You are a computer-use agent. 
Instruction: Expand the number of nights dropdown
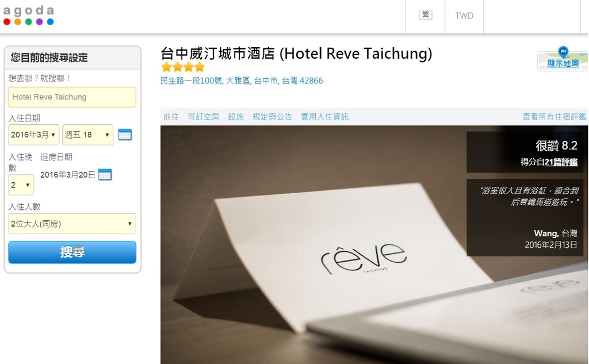21,185
